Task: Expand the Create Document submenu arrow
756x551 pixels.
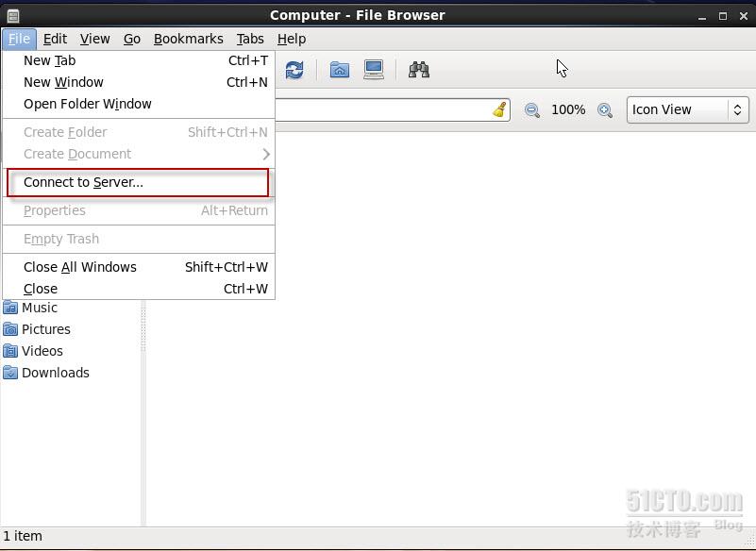Action: coord(266,154)
